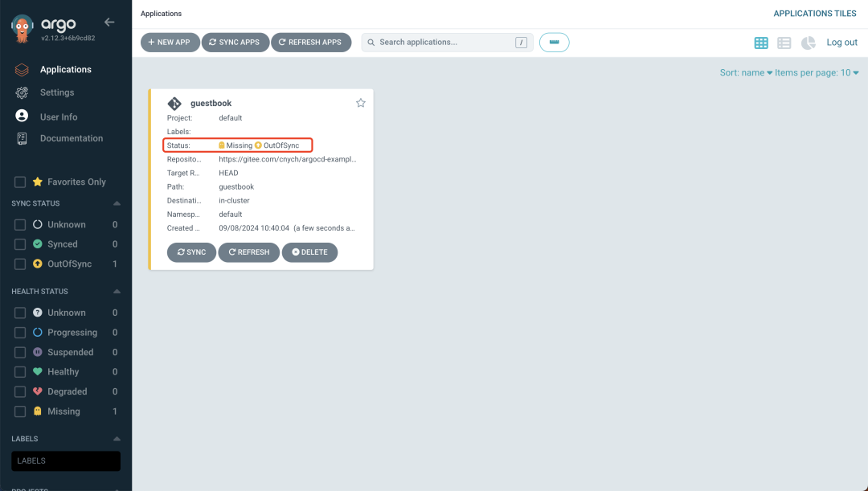Click the version text v2.12.3+6b9cd82

pyautogui.click(x=68, y=39)
